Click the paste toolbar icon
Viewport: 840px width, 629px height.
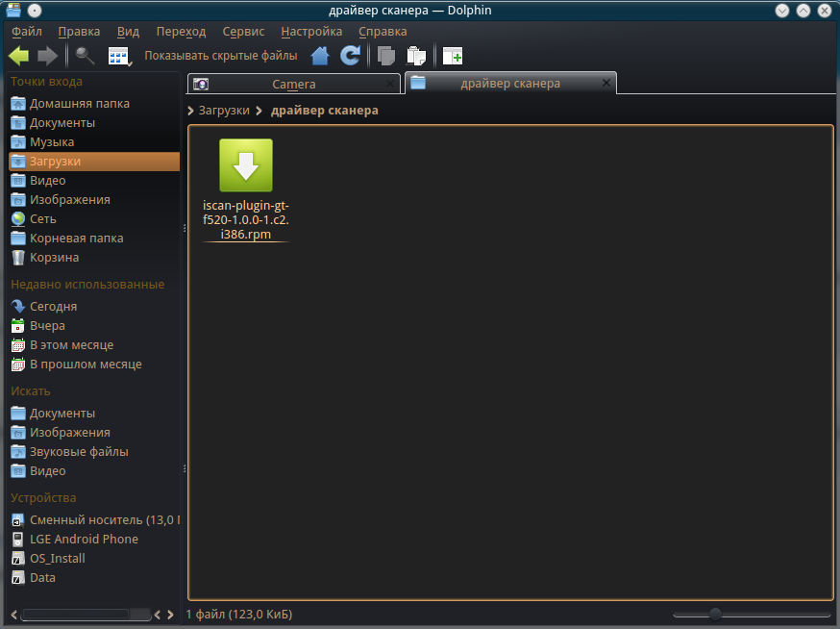416,56
